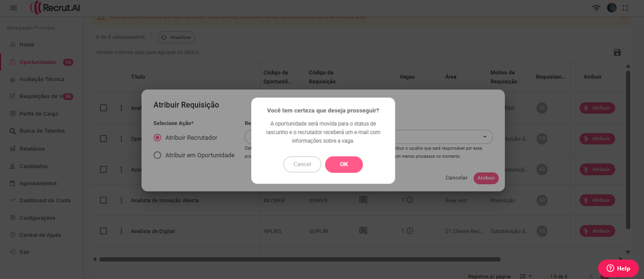Click the globe language icon
644x279 pixels.
click(x=612, y=8)
